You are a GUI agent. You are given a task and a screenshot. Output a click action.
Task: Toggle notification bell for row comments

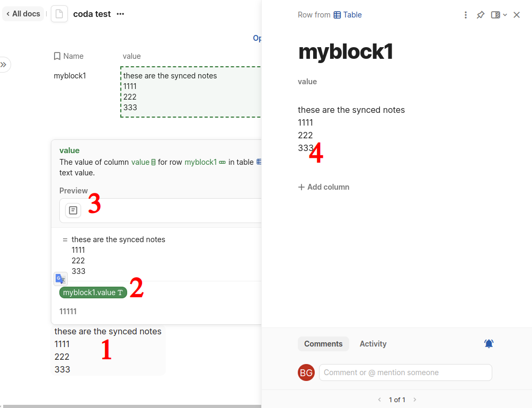(489, 343)
